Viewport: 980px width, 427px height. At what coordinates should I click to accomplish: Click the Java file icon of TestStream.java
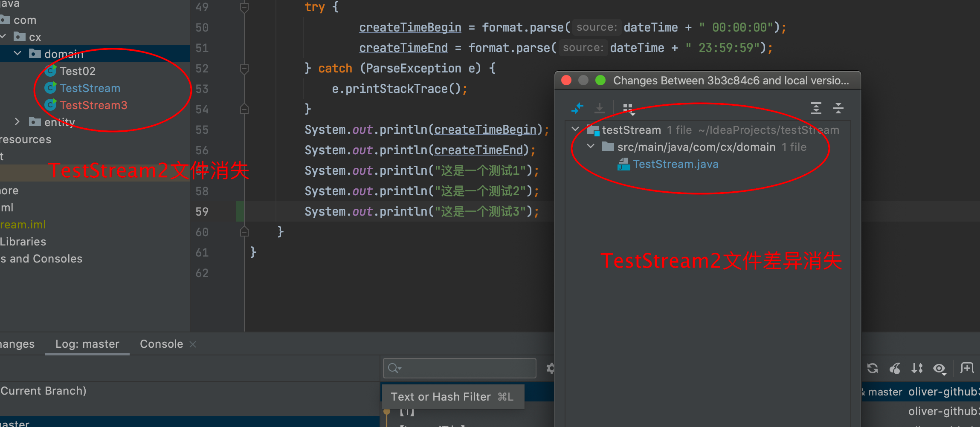623,164
